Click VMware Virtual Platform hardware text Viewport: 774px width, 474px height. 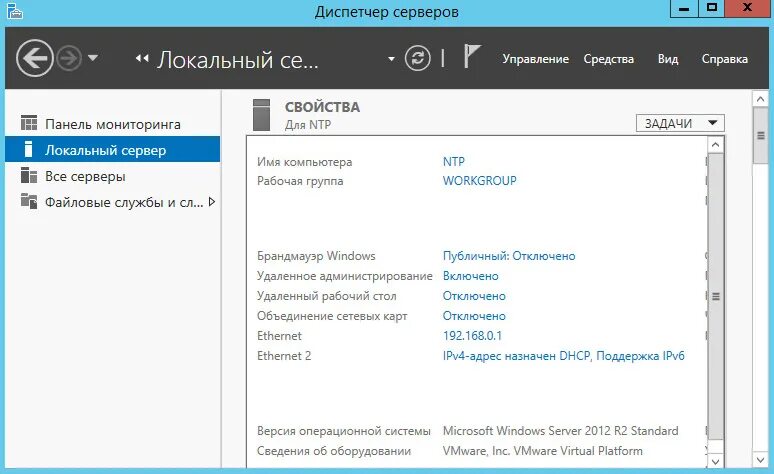(542, 451)
